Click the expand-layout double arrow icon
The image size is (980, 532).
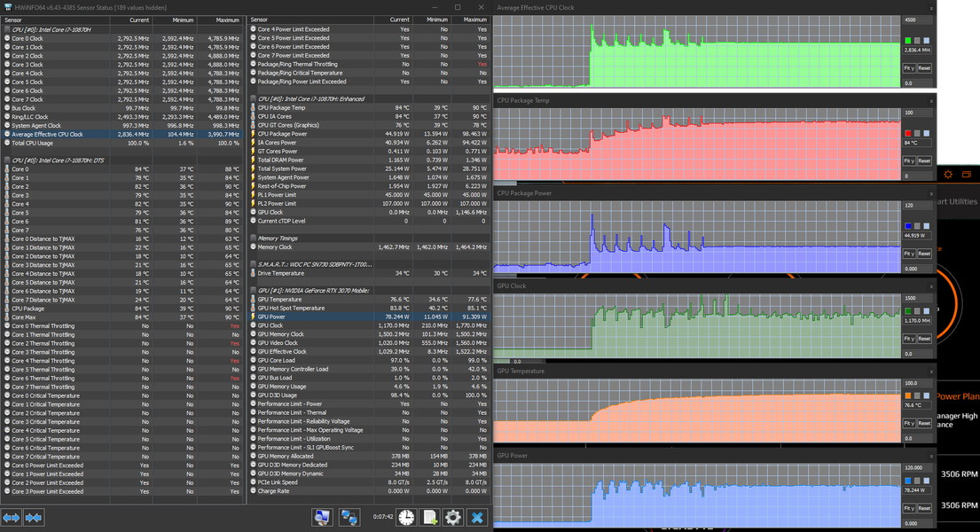click(x=12, y=518)
